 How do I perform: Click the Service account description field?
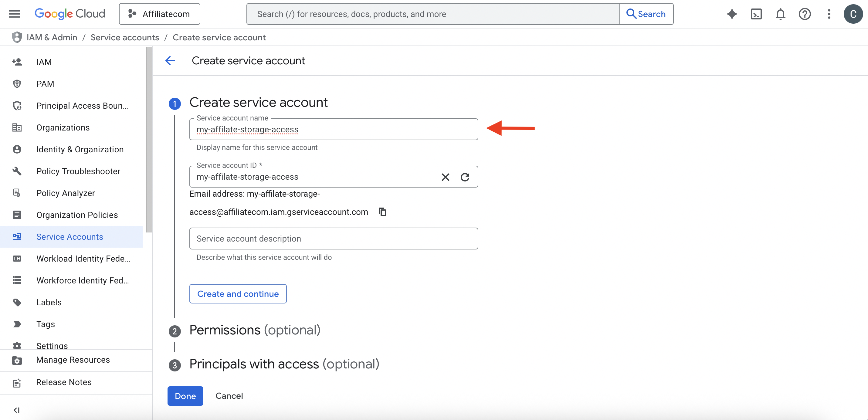click(x=334, y=239)
